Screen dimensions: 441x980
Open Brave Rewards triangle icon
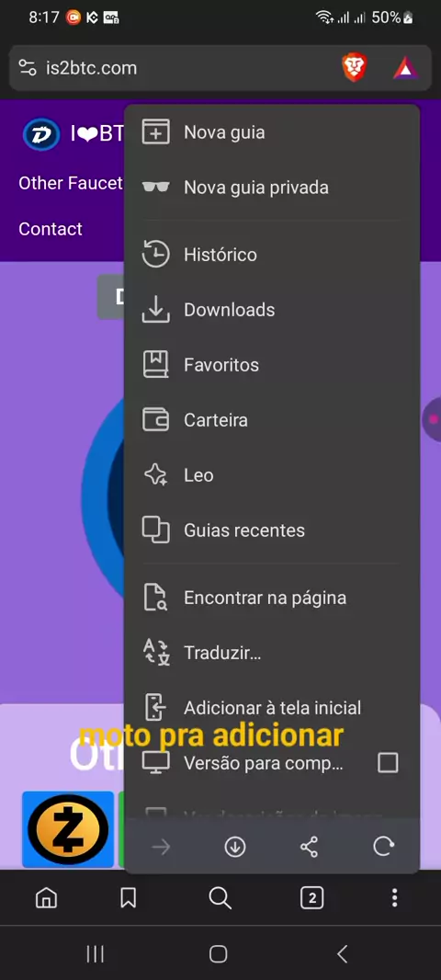tap(405, 68)
